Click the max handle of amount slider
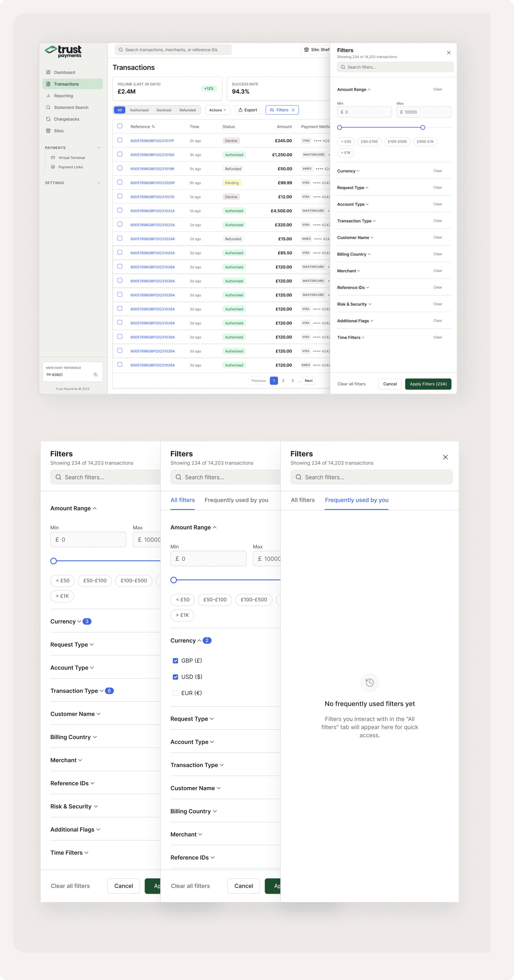The width and height of the screenshot is (514, 980). (x=422, y=127)
